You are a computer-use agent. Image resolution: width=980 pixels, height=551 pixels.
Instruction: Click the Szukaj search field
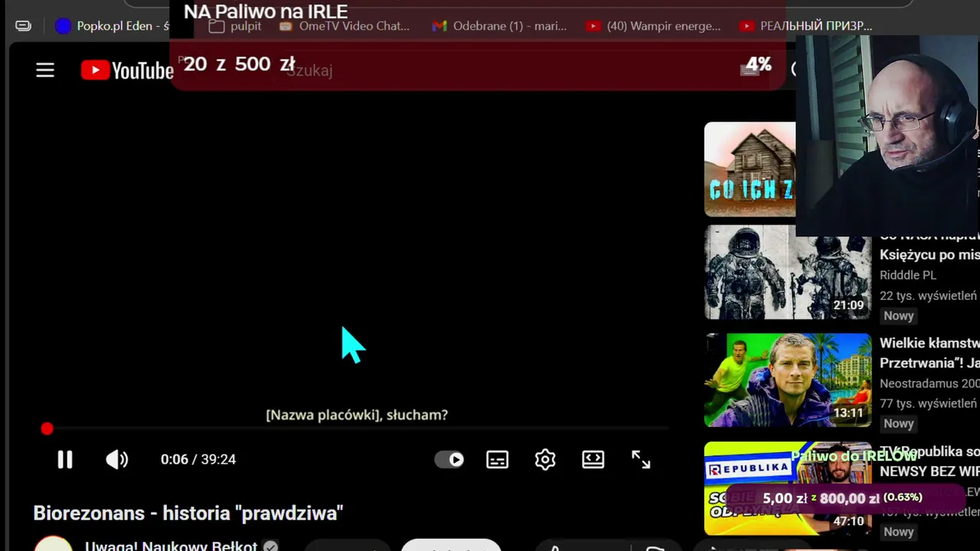tap(505, 70)
